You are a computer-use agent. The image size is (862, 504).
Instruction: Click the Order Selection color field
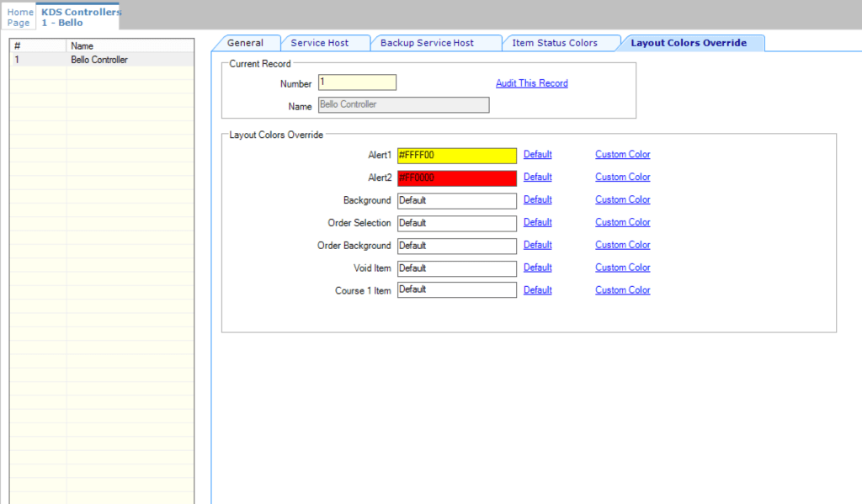coord(457,223)
